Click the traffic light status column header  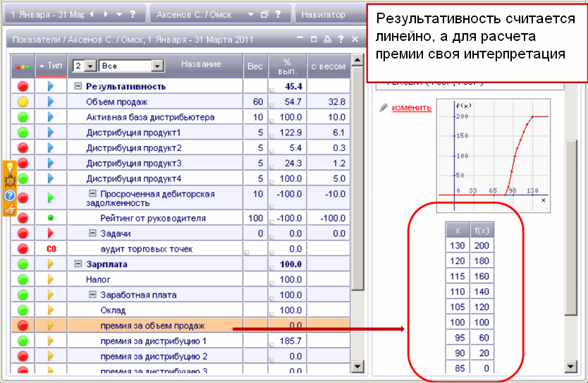[23, 66]
